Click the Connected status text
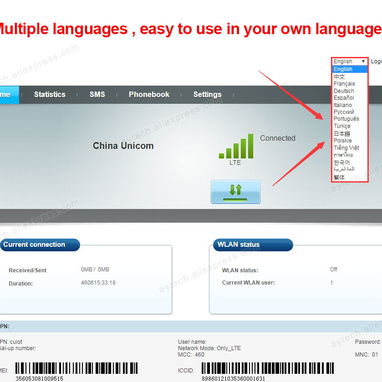 tap(277, 138)
